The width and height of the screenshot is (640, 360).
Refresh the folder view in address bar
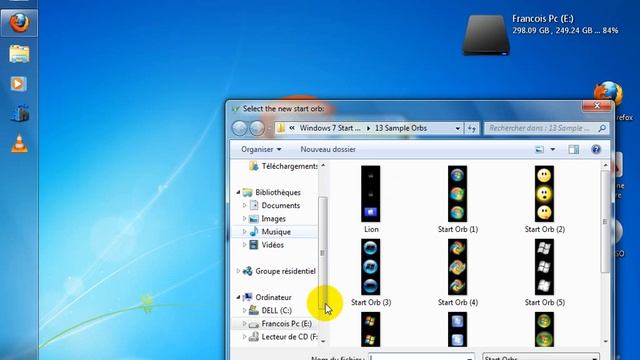(472, 128)
